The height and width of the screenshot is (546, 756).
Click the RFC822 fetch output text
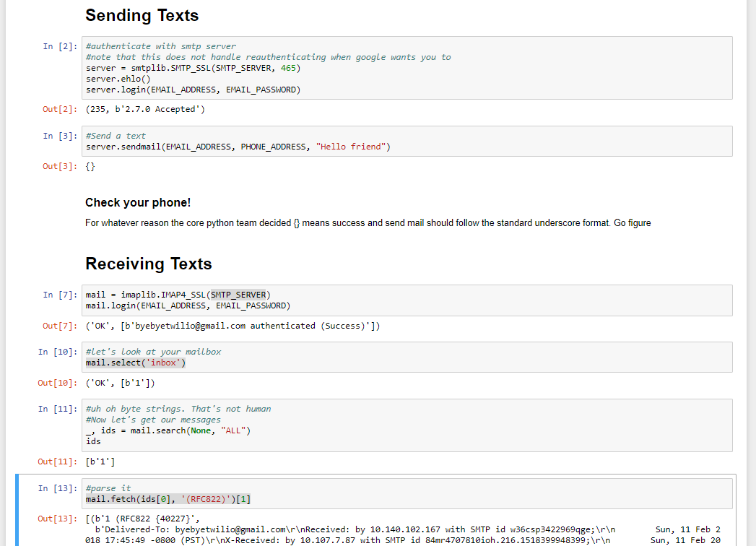coord(403,529)
